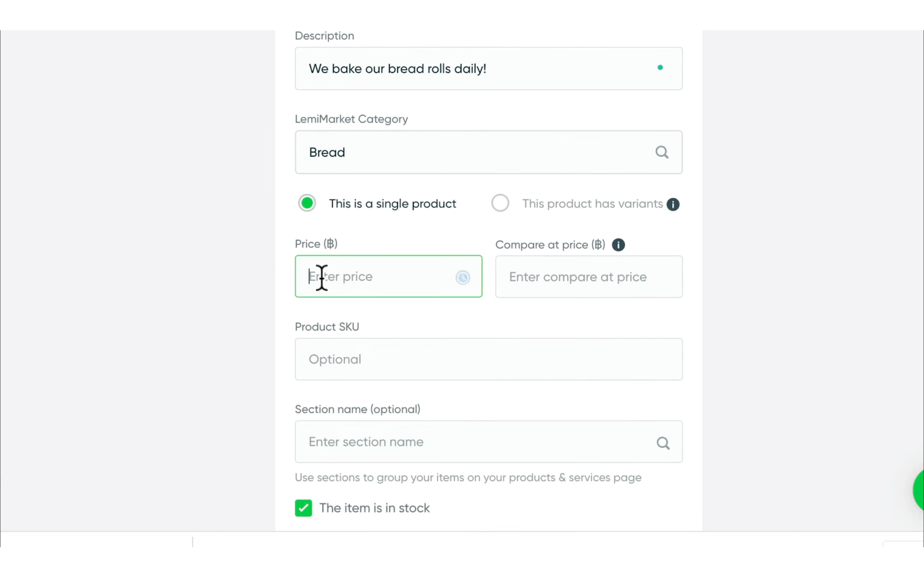924x578 pixels.
Task: Click the 'Section name (optional)' label
Action: tap(357, 409)
